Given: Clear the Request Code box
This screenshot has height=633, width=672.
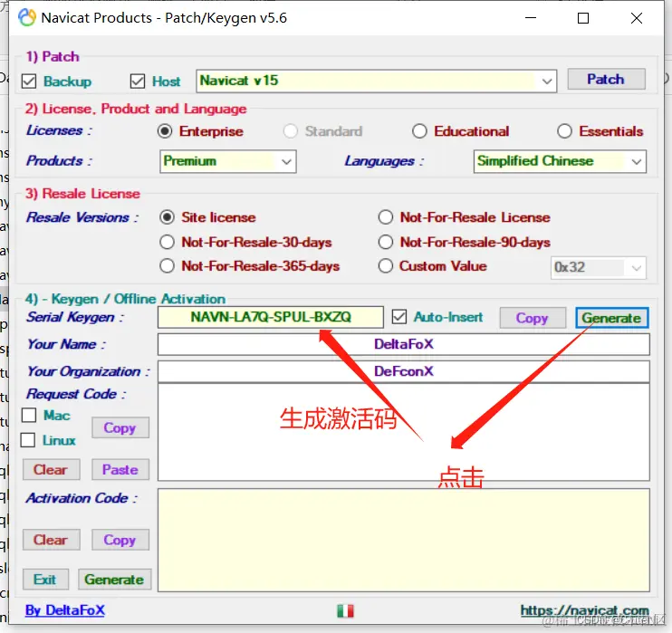Looking at the screenshot, I should (x=51, y=470).
